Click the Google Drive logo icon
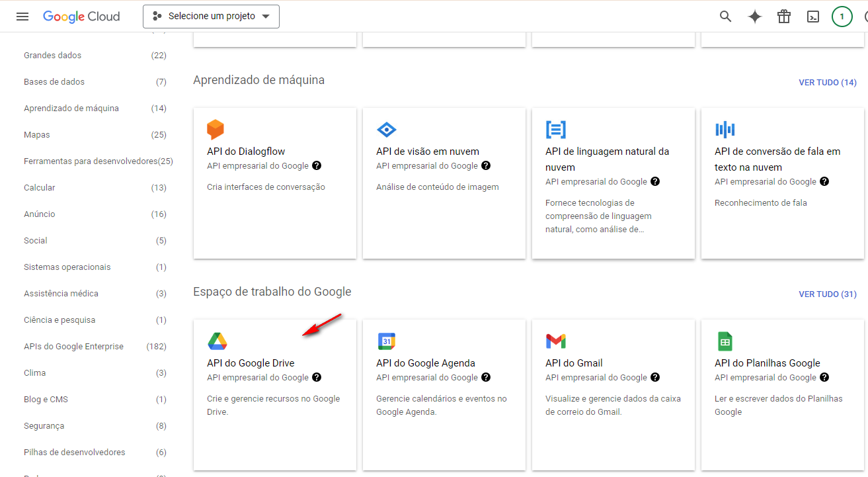 [217, 341]
